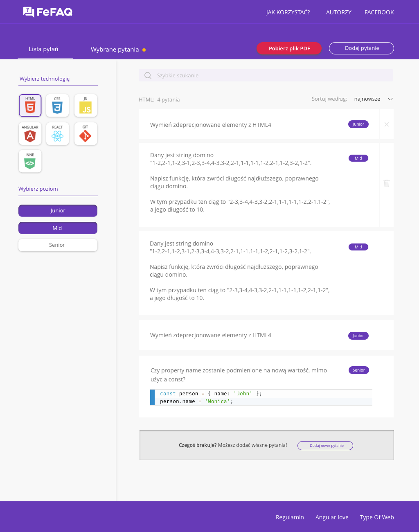This screenshot has height=532, width=419.
Task: Click Junior badge on first HTML4 question
Action: pyautogui.click(x=358, y=124)
